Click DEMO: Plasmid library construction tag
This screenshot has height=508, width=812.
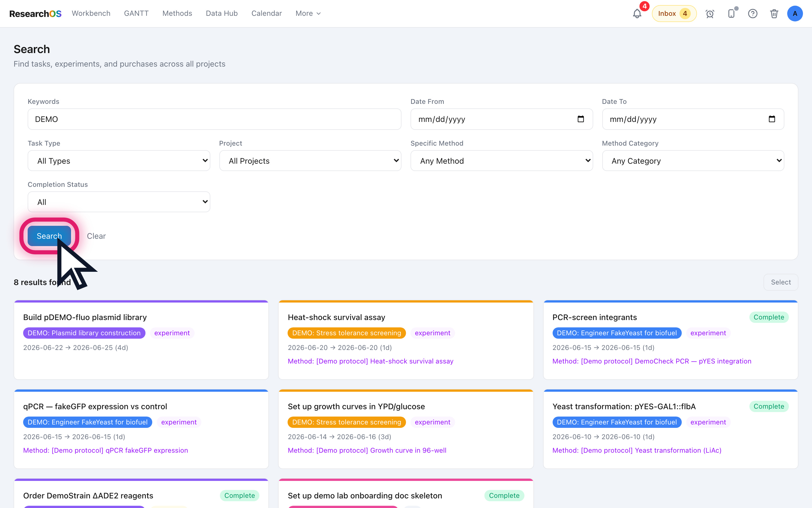point(84,333)
